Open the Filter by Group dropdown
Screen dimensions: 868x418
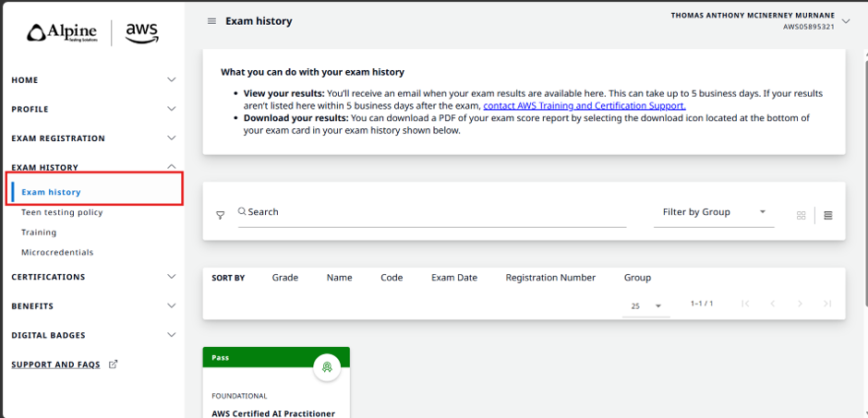point(714,212)
